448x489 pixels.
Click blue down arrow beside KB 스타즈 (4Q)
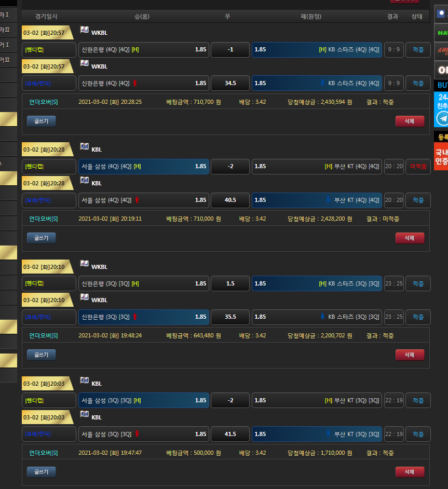pyautogui.click(x=322, y=83)
